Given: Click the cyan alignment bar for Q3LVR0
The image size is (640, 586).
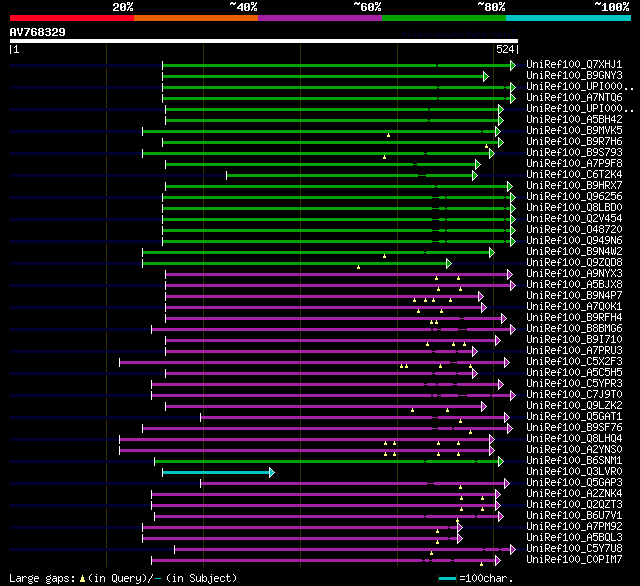Looking at the screenshot, I should click(216, 473).
